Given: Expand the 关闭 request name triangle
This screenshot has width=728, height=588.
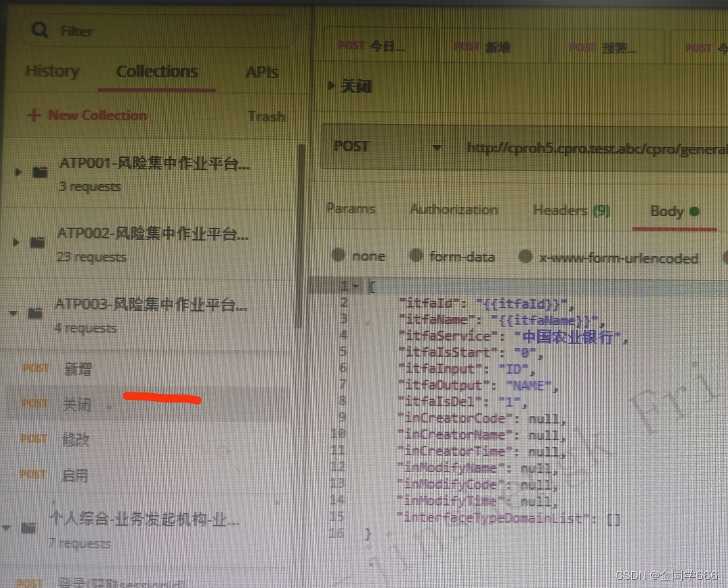Looking at the screenshot, I should [331, 86].
